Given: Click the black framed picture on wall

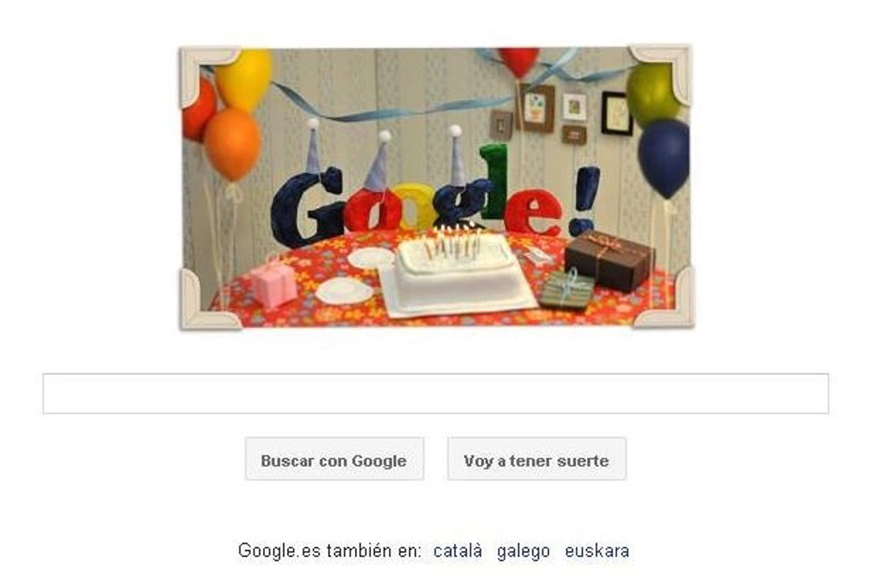Looking at the screenshot, I should point(617,113).
